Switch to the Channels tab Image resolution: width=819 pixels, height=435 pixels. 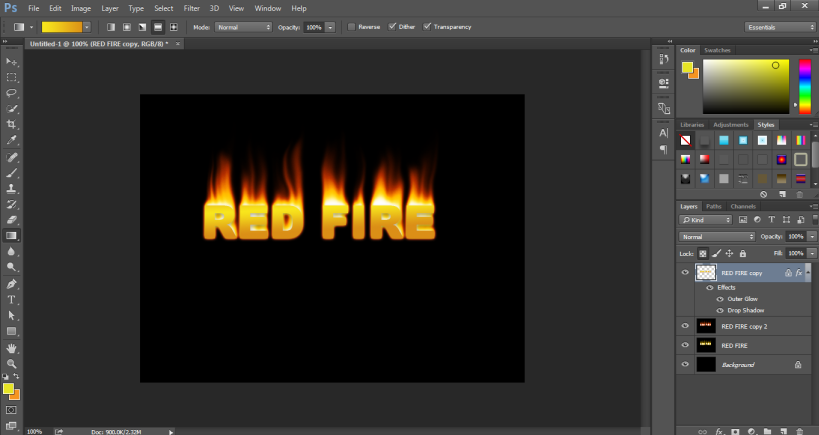pos(743,206)
